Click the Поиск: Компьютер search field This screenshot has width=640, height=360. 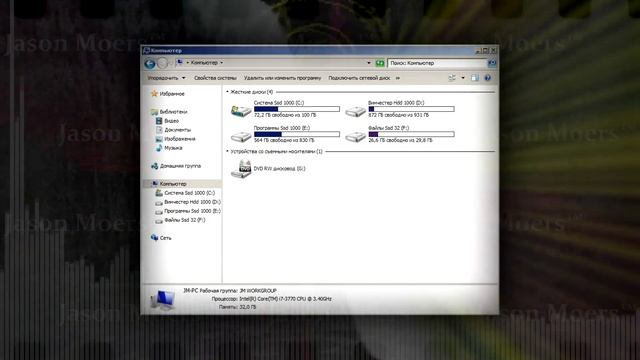click(437, 63)
